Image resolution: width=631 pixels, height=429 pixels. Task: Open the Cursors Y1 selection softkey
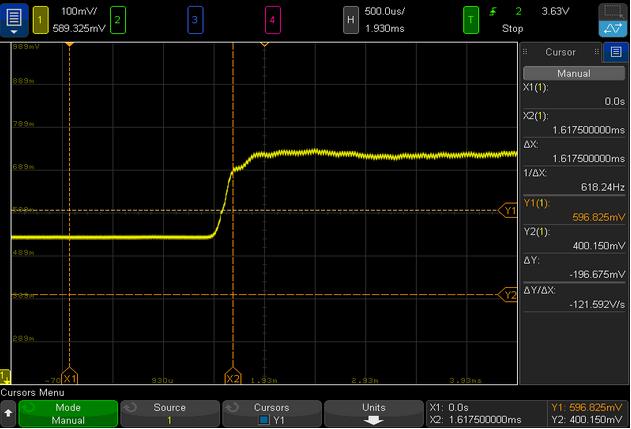click(x=270, y=414)
